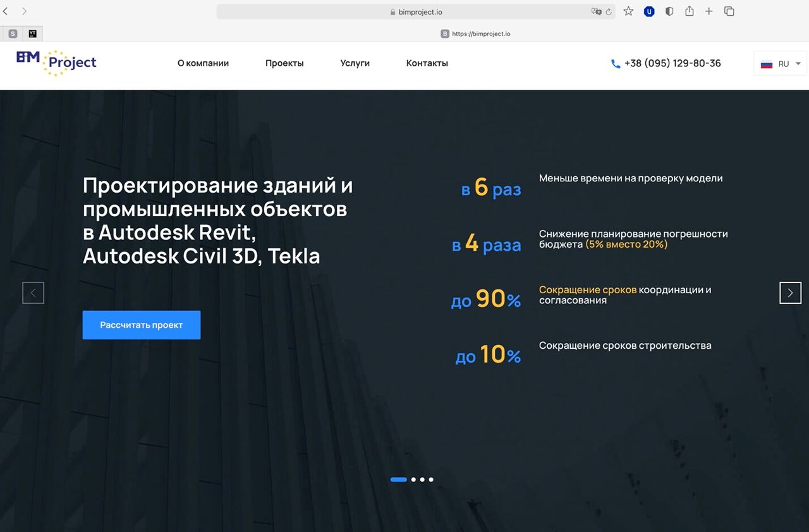
Task: Open a new tab with the plus icon
Action: pos(709,11)
